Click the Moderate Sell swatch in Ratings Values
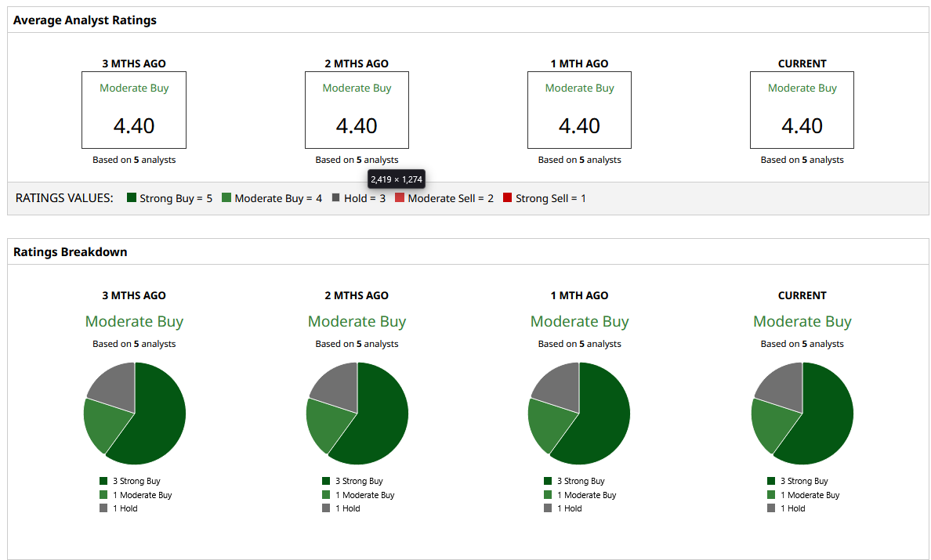931x560 pixels. pyautogui.click(x=400, y=197)
